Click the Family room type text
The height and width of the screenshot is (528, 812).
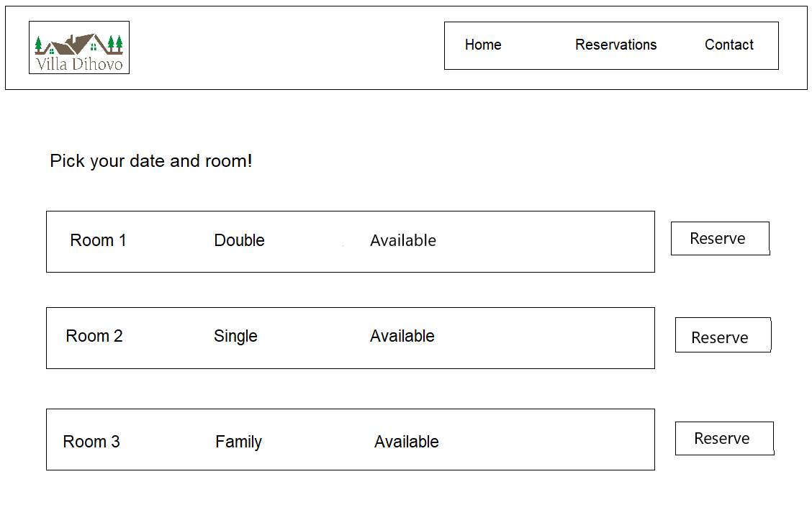tap(238, 442)
